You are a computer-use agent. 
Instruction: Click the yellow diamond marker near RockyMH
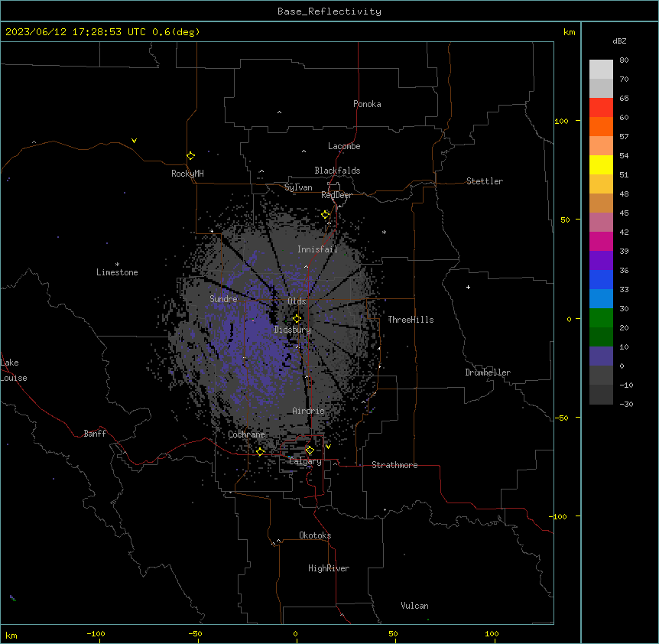[x=190, y=156]
